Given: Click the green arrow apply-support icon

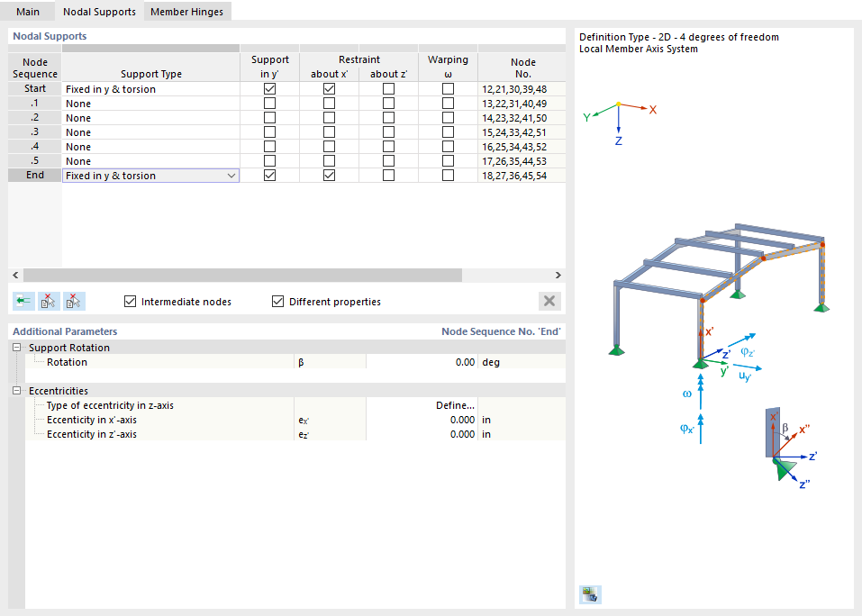Looking at the screenshot, I should pyautogui.click(x=23, y=301).
